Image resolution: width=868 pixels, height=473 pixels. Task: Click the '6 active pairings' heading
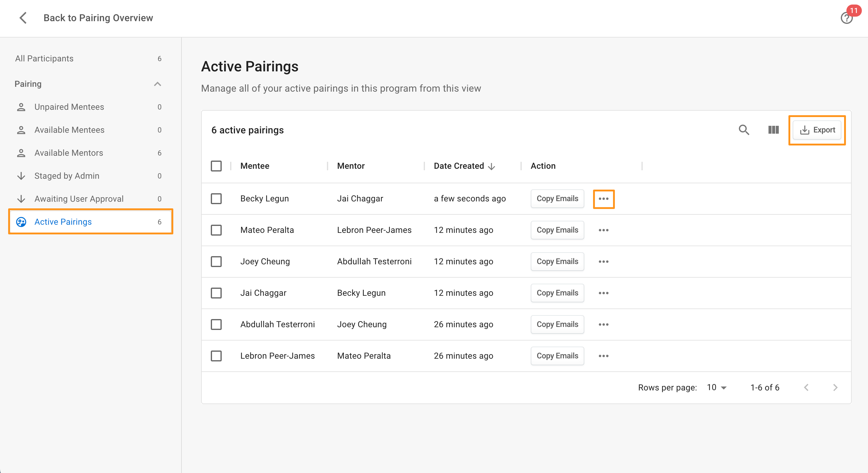[x=247, y=130]
